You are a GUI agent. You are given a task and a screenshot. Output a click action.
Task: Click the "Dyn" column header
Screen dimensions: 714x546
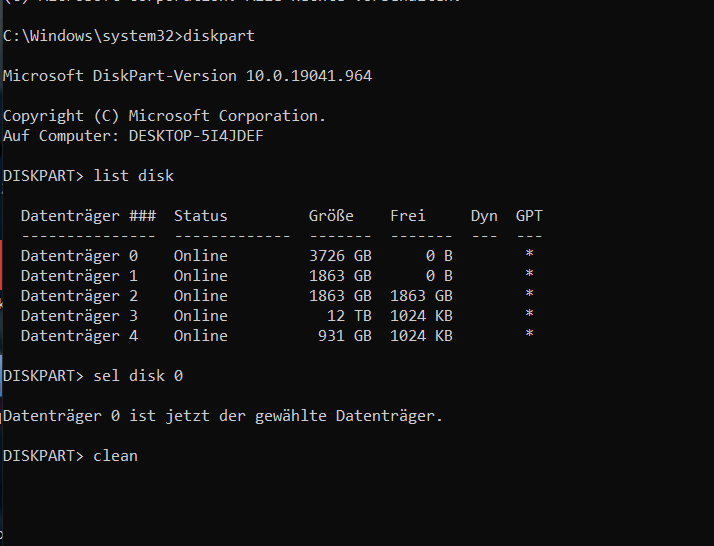point(484,216)
